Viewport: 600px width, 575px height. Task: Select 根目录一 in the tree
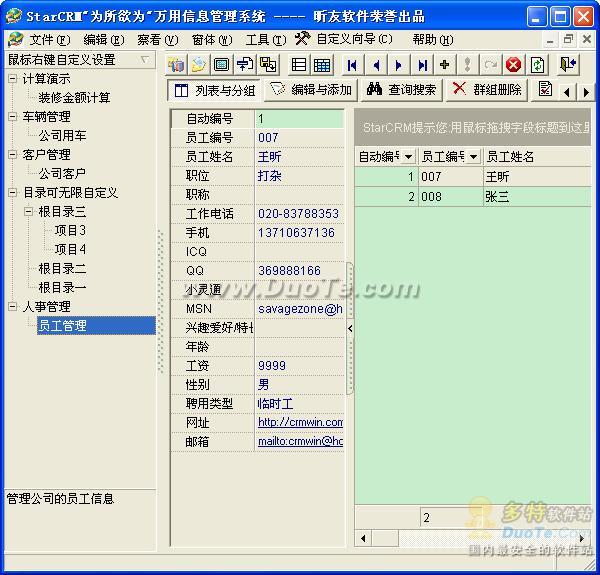(62, 287)
